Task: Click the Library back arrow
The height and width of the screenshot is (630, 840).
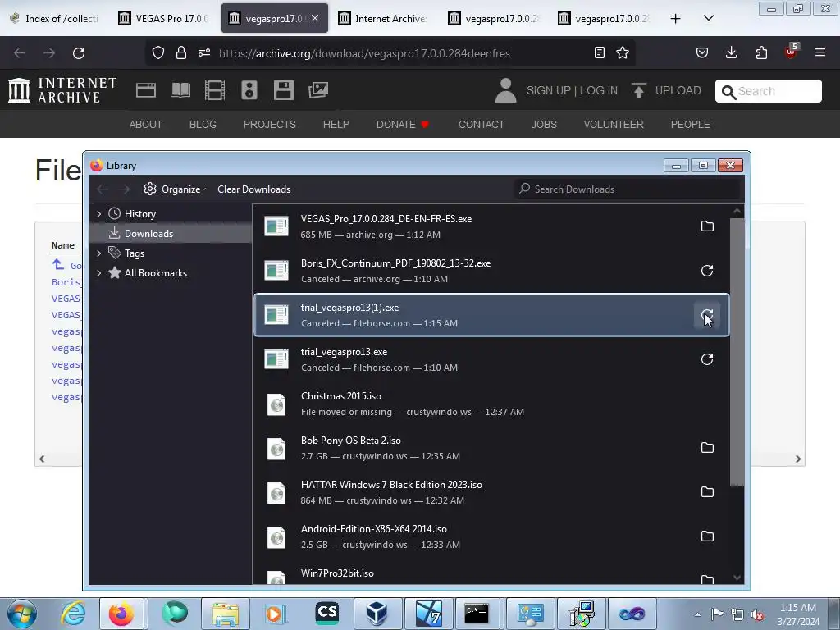Action: [x=103, y=189]
